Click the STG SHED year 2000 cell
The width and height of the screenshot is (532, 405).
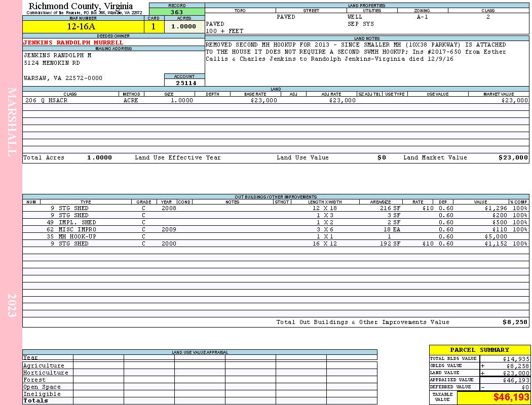pyautogui.click(x=169, y=244)
